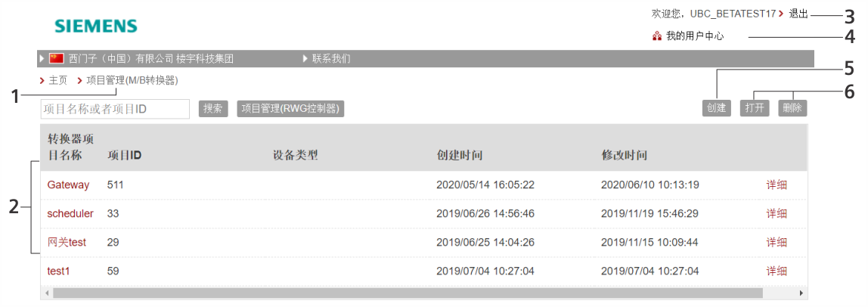This screenshot has height=307, width=868.
Task: Click the scrollbar's right arrow
Action: click(801, 293)
